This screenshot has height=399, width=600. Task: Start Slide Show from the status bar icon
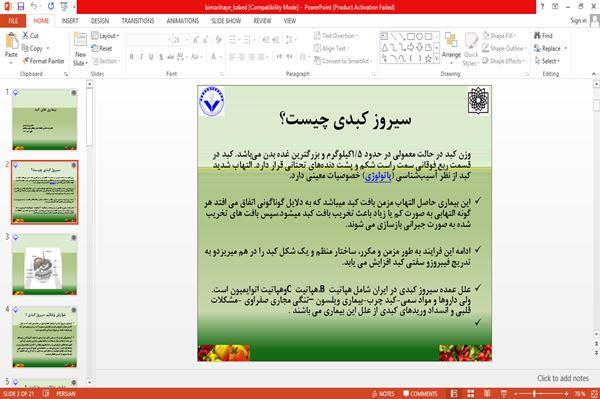click(504, 394)
